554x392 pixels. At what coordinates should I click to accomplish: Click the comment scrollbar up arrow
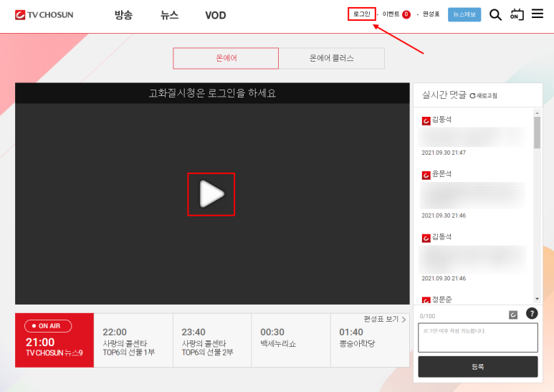tap(537, 113)
